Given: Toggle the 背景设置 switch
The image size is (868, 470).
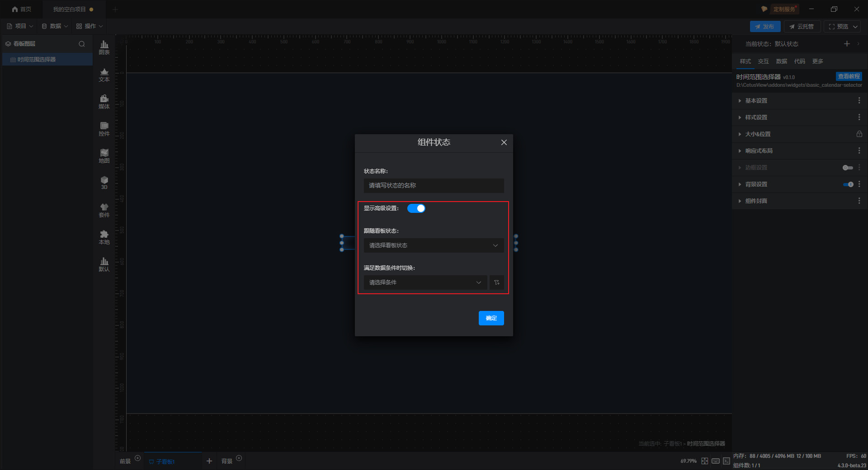Looking at the screenshot, I should click(x=848, y=184).
